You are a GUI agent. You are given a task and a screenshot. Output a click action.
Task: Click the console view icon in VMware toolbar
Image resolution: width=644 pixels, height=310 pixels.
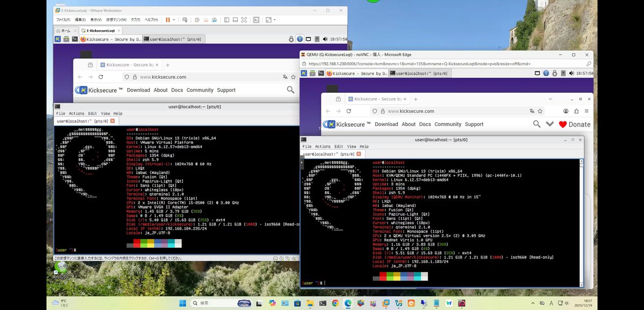(x=257, y=20)
